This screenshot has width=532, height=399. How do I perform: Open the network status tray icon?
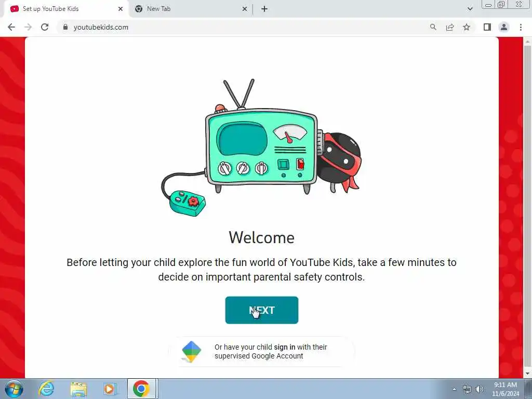point(467,389)
